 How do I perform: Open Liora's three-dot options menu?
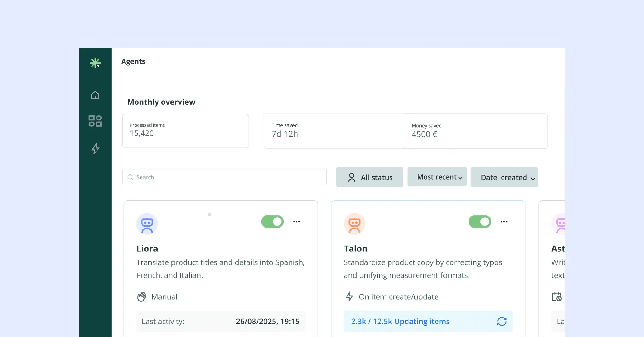click(x=297, y=222)
